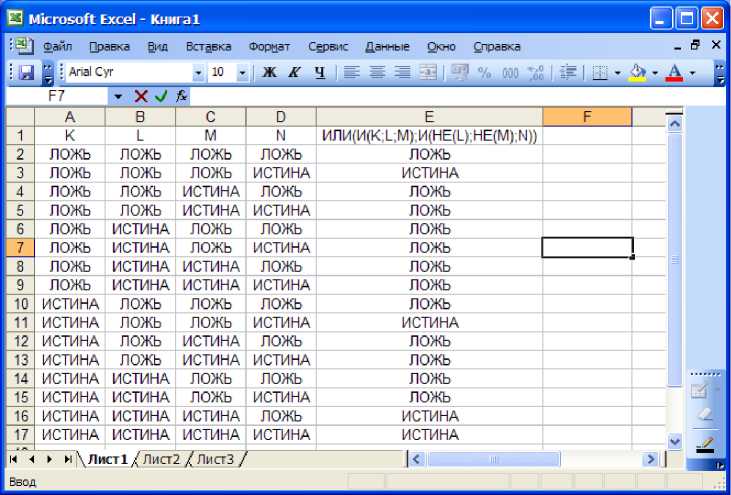Toggle Underline (Ч) formatting
This screenshot has width=731, height=495.
[x=319, y=72]
